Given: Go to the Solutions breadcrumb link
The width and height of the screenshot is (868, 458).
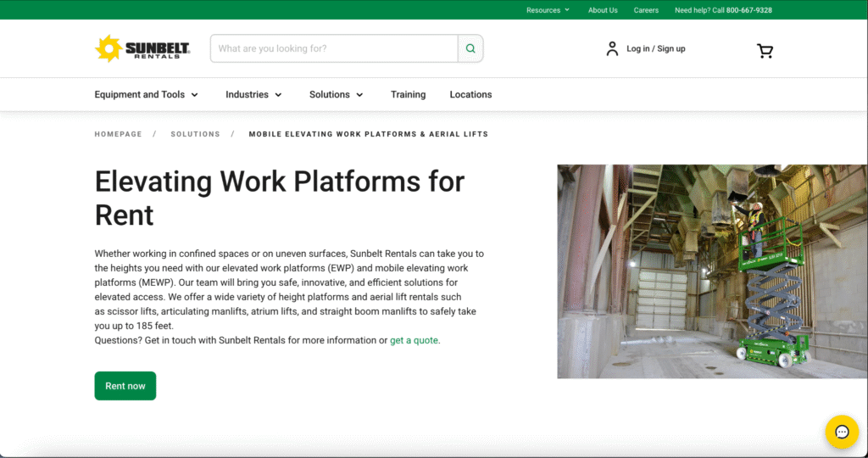Looking at the screenshot, I should tap(195, 134).
